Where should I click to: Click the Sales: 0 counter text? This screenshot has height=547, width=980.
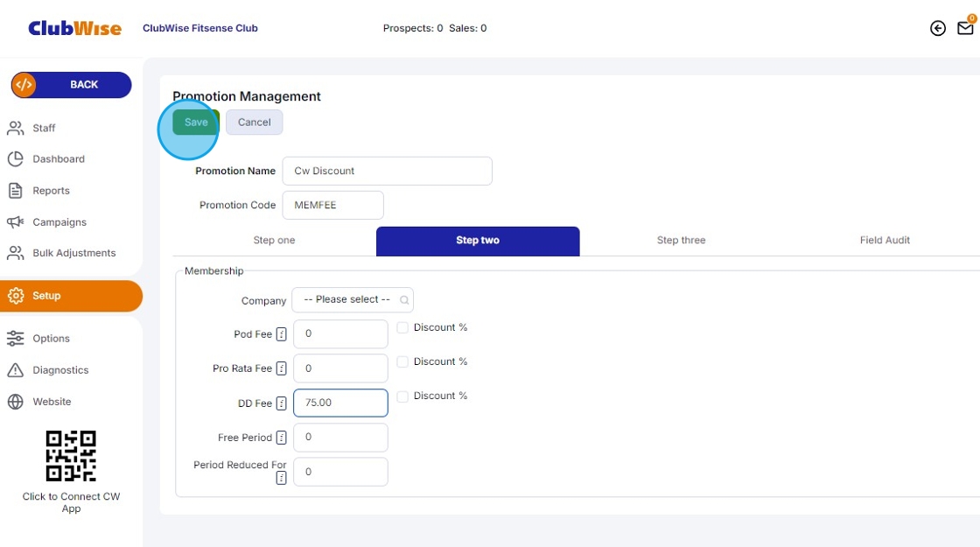click(467, 28)
